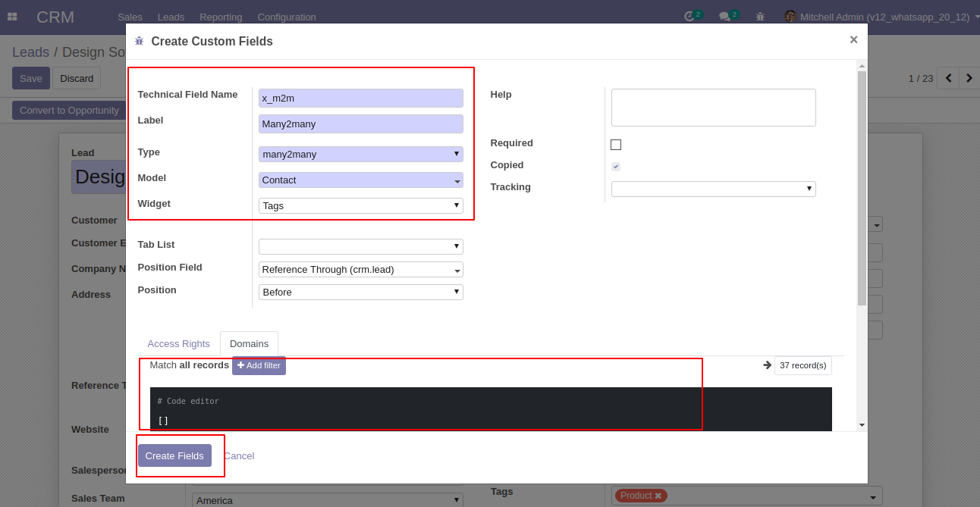980x507 pixels.
Task: Click the Help text area
Action: (x=714, y=108)
